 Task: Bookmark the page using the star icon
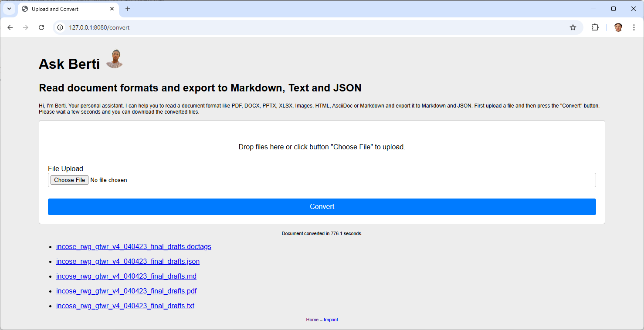click(x=573, y=27)
